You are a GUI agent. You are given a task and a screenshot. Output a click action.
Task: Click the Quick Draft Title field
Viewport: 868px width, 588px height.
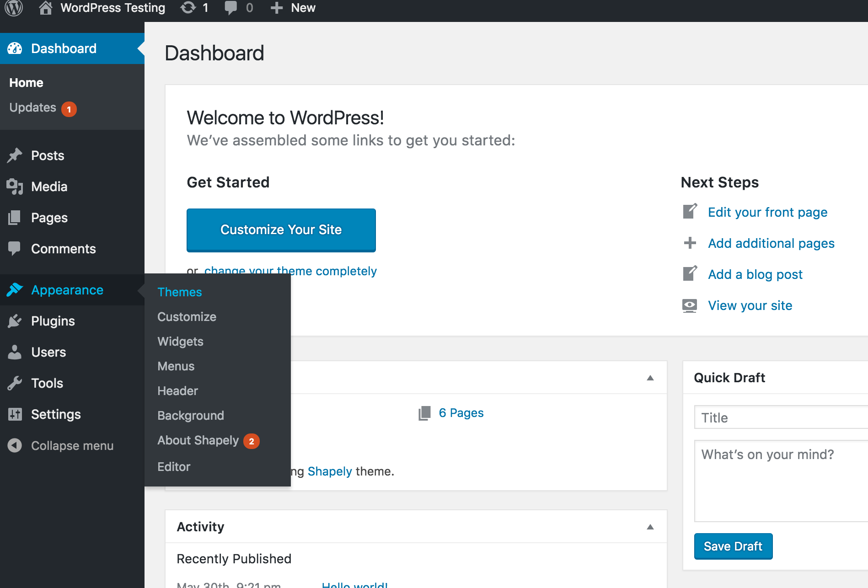click(781, 417)
